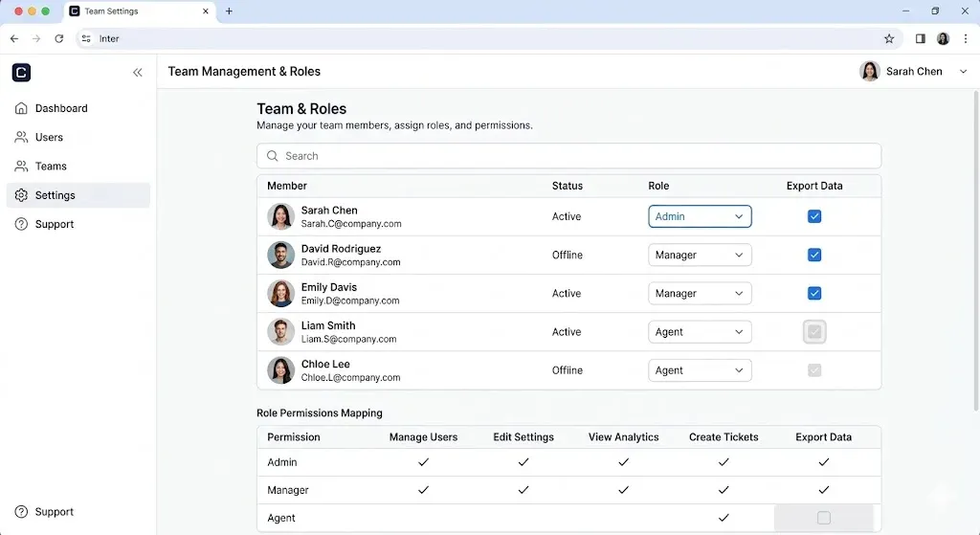Go forward in browser history
The height and width of the screenshot is (535, 980).
point(36,38)
